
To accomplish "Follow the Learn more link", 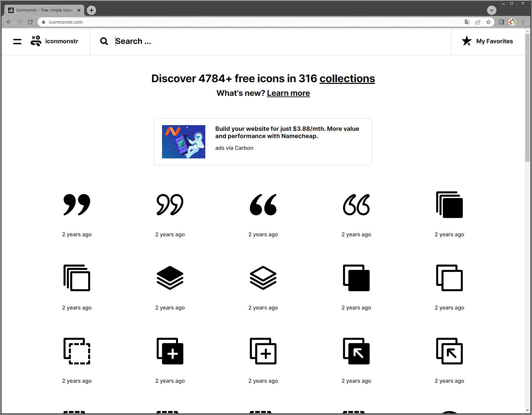I will point(288,93).
